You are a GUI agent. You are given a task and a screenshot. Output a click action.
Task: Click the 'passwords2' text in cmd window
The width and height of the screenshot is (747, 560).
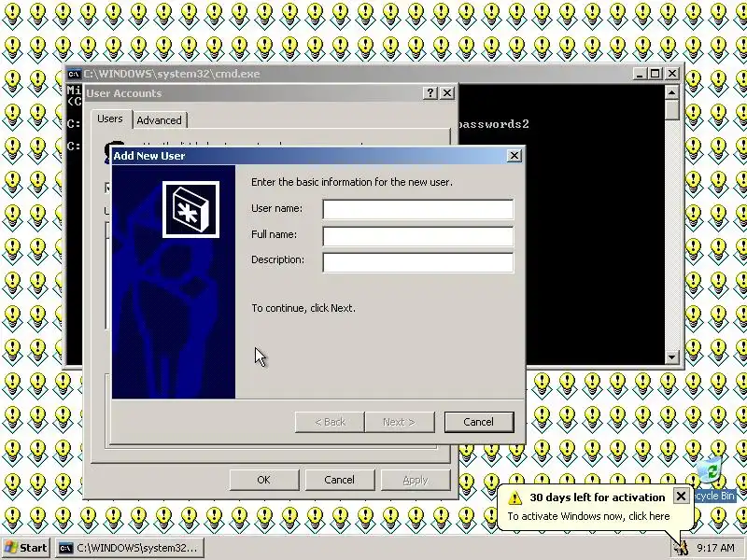[494, 124]
